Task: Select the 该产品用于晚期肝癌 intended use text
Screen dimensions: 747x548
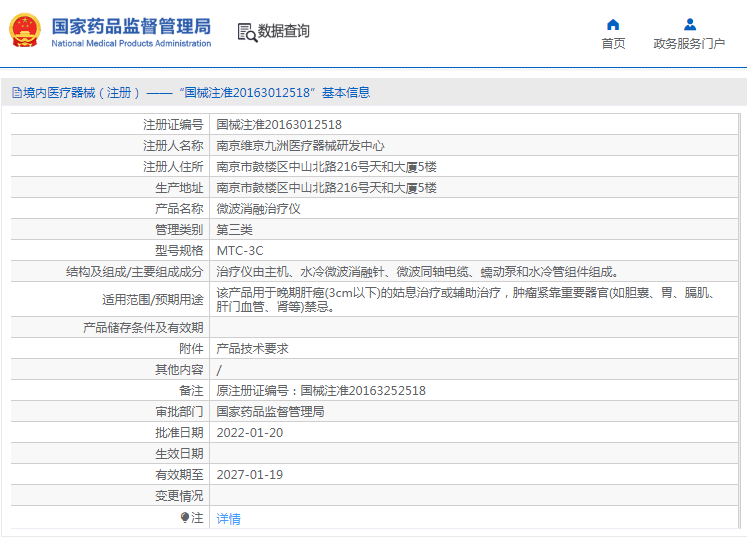Action: coord(466,299)
